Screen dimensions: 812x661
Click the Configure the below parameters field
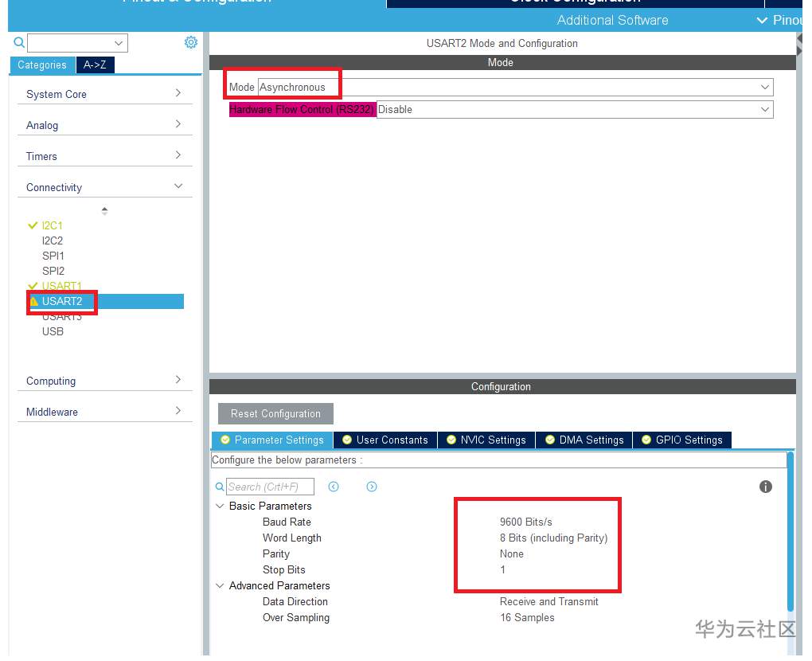tap(498, 460)
